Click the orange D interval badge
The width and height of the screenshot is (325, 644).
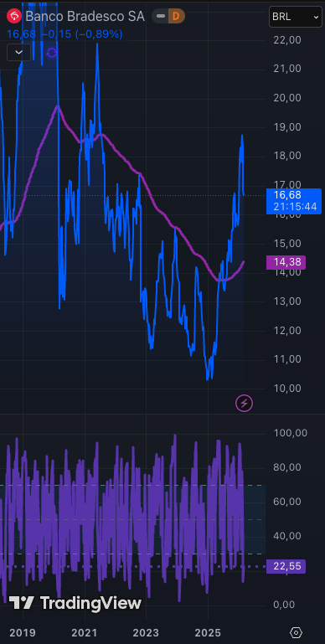(x=177, y=17)
